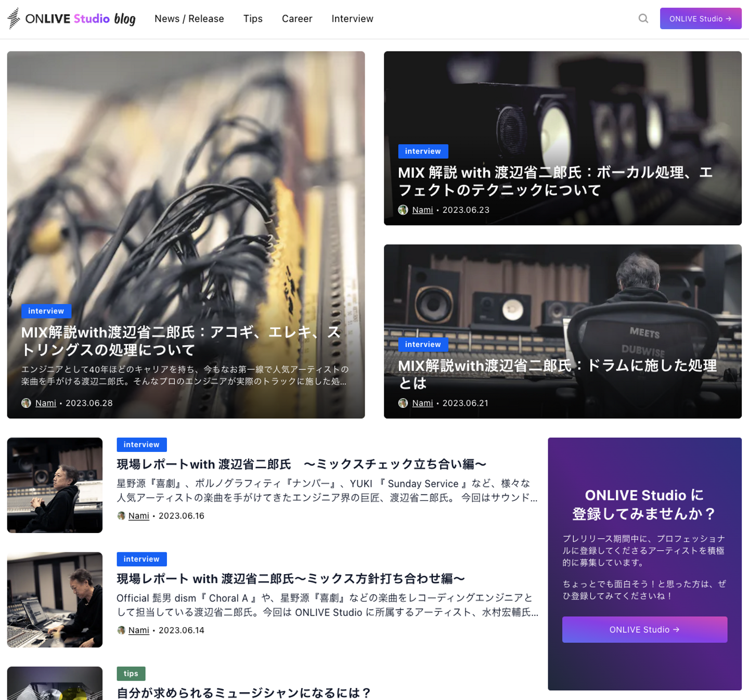Click promo text starting プレリリース期間中に
The image size is (749, 700).
[644, 551]
